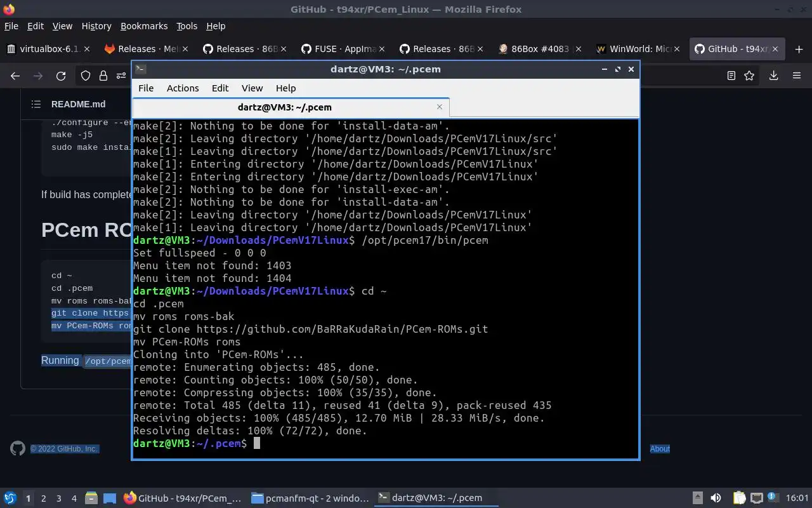Switch to virtual desktop 3
The image size is (812, 508).
58,498
